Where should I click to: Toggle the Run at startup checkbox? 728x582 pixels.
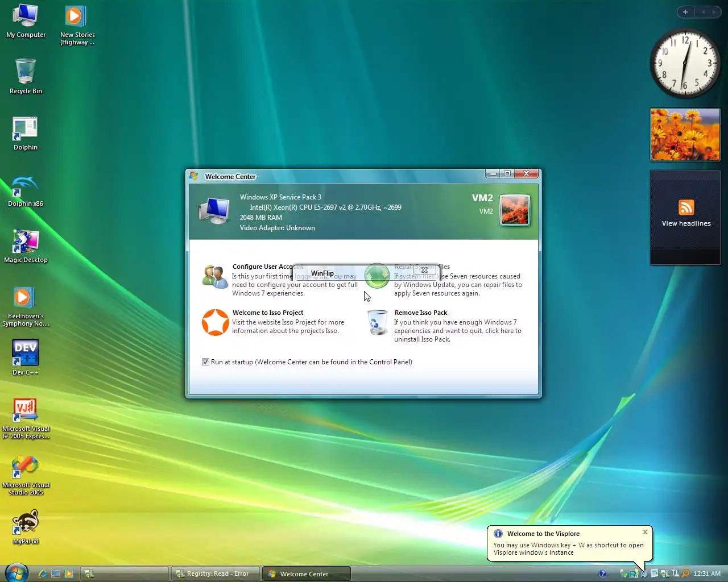tap(205, 362)
